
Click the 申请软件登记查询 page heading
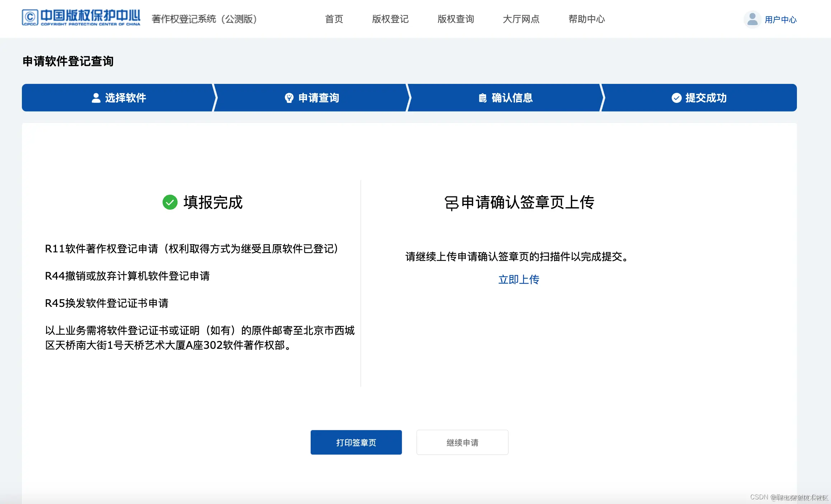point(67,62)
